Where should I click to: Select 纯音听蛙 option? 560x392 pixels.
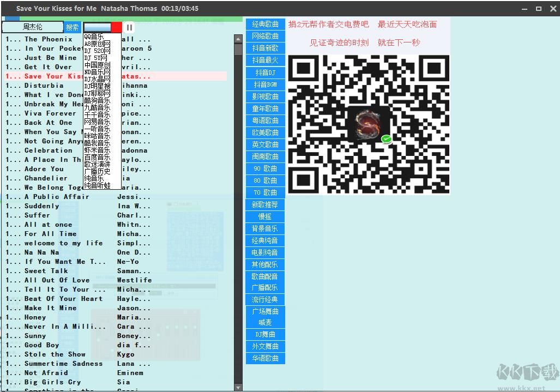(x=102, y=186)
